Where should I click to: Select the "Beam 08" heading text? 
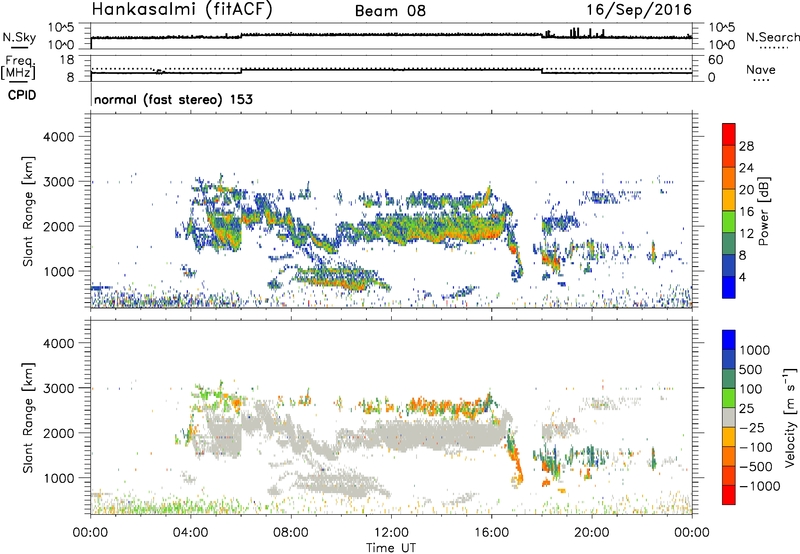(390, 11)
